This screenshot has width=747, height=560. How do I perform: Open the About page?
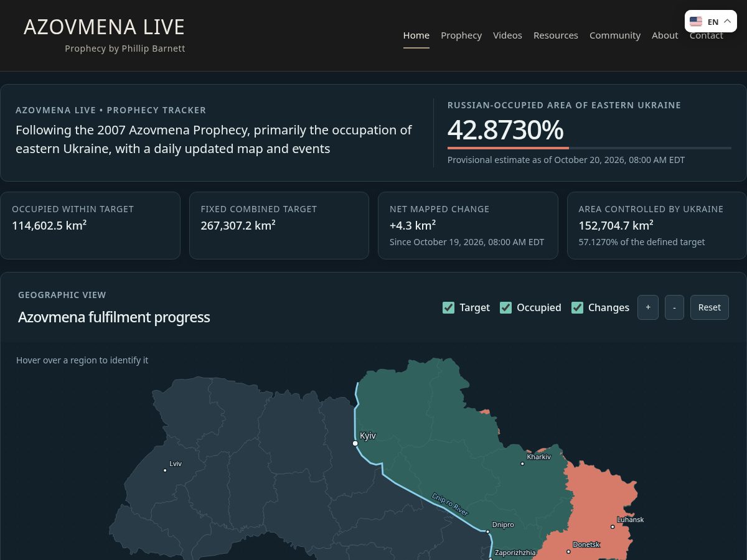click(665, 35)
